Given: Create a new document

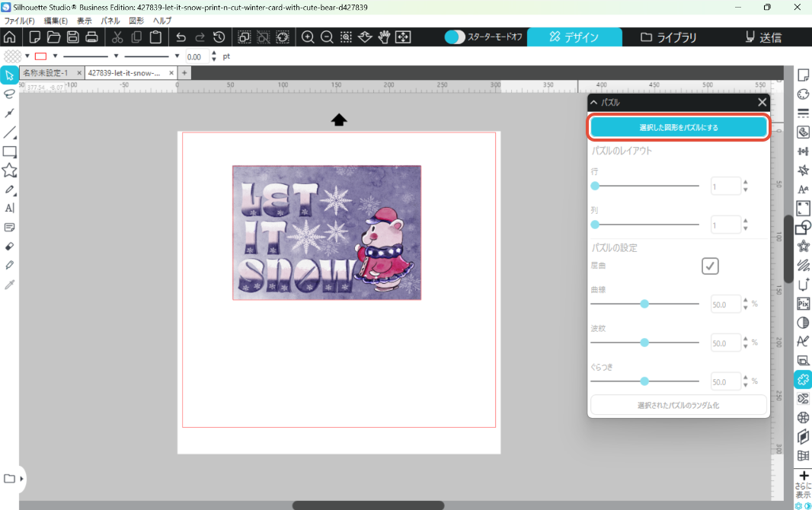Looking at the screenshot, I should point(35,37).
